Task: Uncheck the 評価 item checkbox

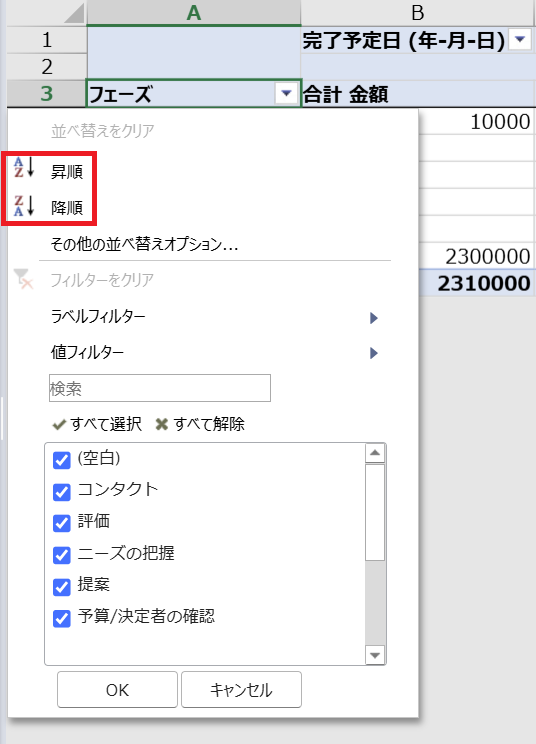Action: tap(62, 523)
